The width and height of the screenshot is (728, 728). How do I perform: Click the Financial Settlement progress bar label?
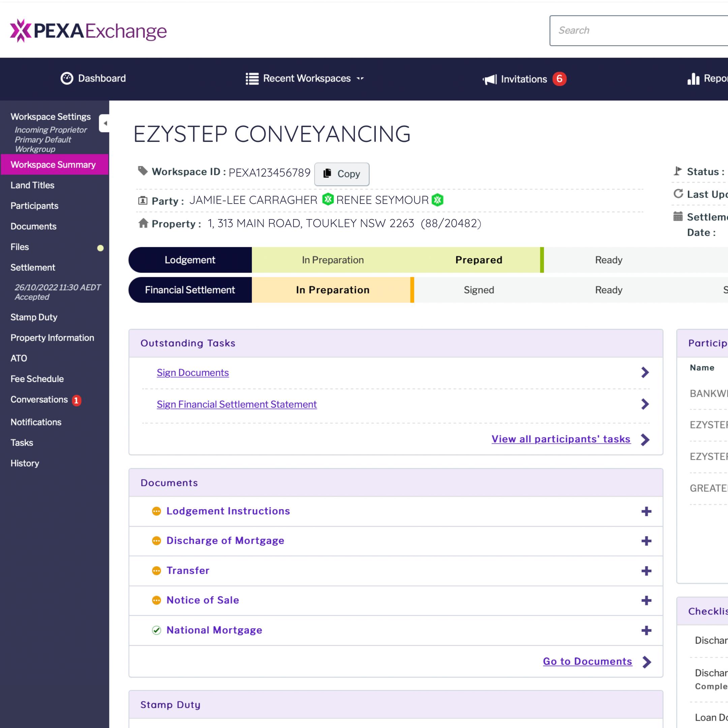click(x=190, y=290)
